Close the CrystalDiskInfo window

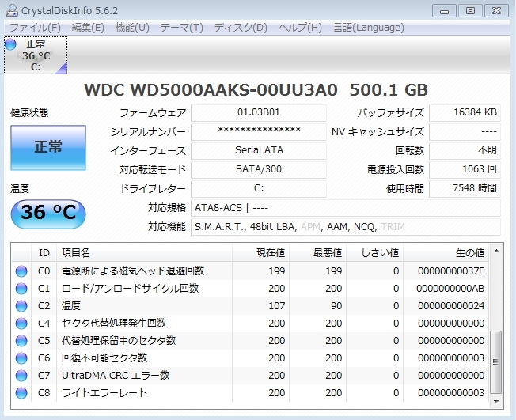pyautogui.click(x=496, y=11)
